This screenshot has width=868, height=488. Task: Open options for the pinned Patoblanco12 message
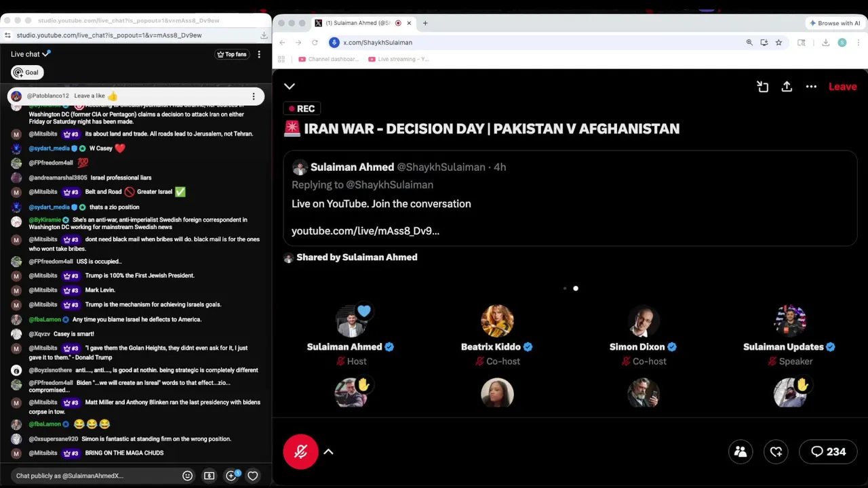pos(254,96)
